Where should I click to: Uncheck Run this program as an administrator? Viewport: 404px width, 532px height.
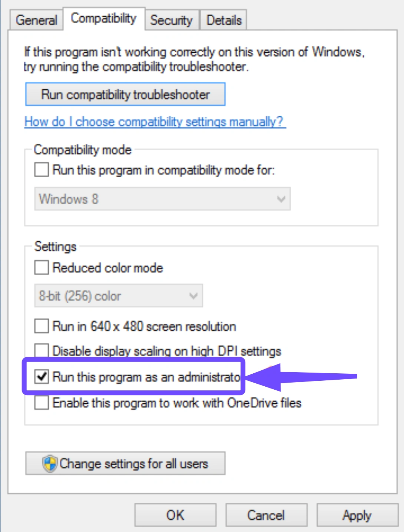click(x=42, y=377)
